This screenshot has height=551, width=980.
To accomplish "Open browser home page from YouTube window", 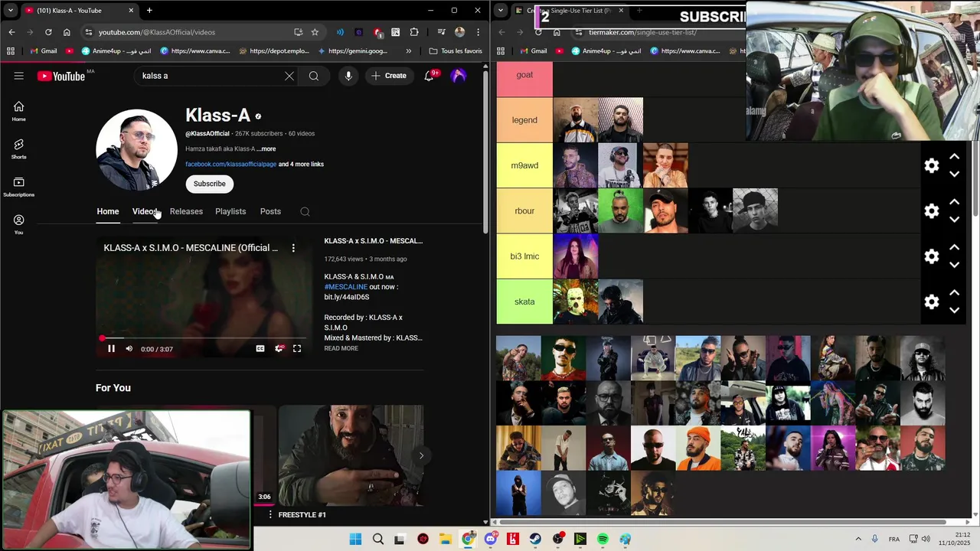I will [x=67, y=32].
